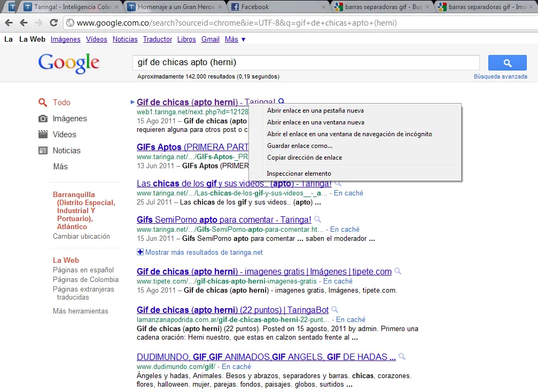The image size is (538, 392).
Task: Select the Vídeos clapperboard icon in sidebar
Action: pos(43,135)
